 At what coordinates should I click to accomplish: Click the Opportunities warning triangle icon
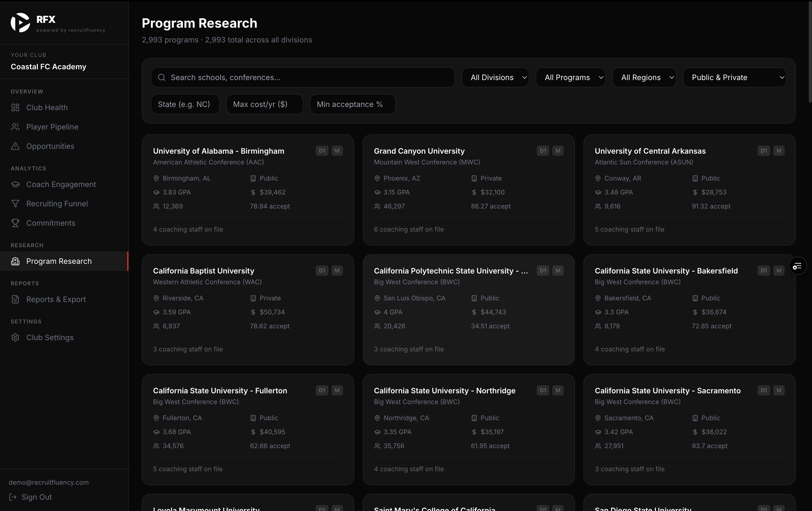coord(15,146)
